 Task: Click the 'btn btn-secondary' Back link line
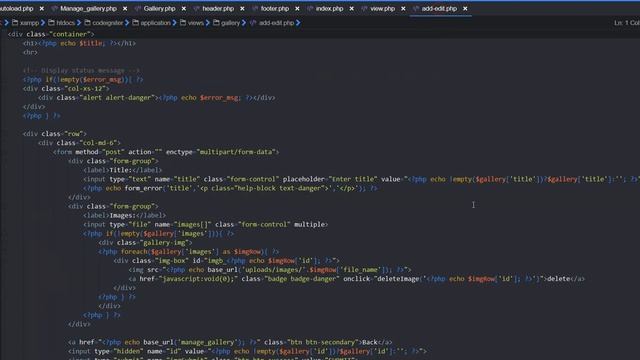point(230,342)
